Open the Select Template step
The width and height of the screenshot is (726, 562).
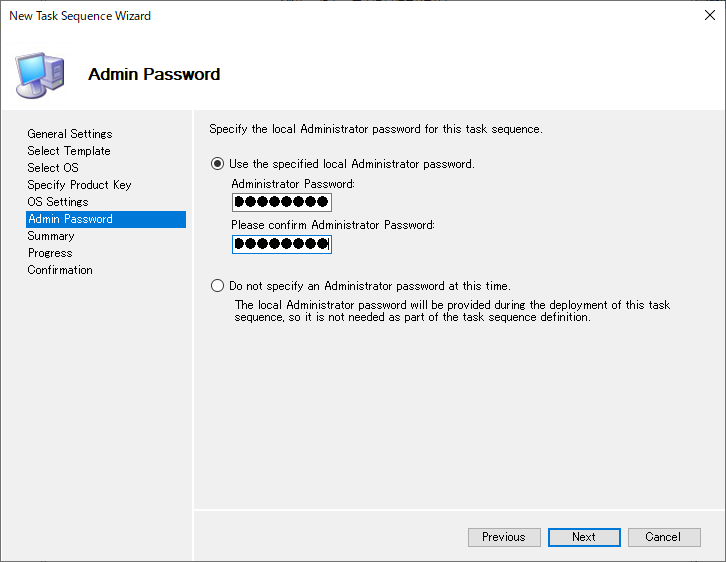[69, 151]
